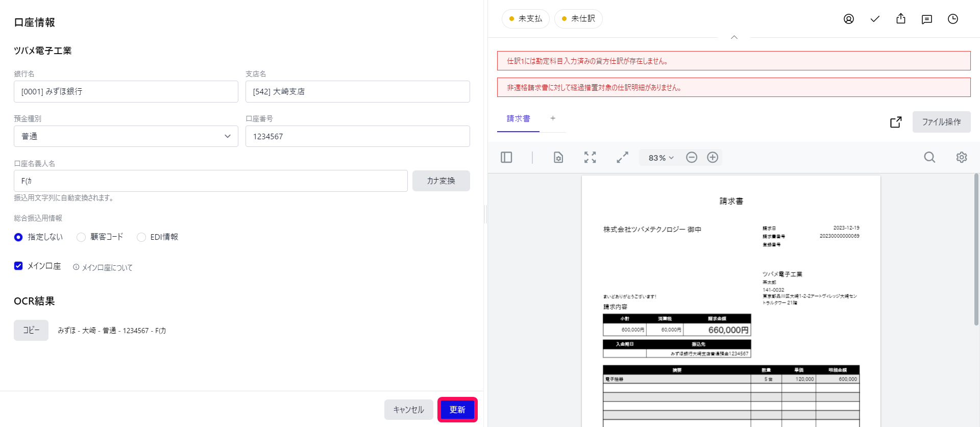
Task: Add a new tab with plus icon
Action: point(553,118)
